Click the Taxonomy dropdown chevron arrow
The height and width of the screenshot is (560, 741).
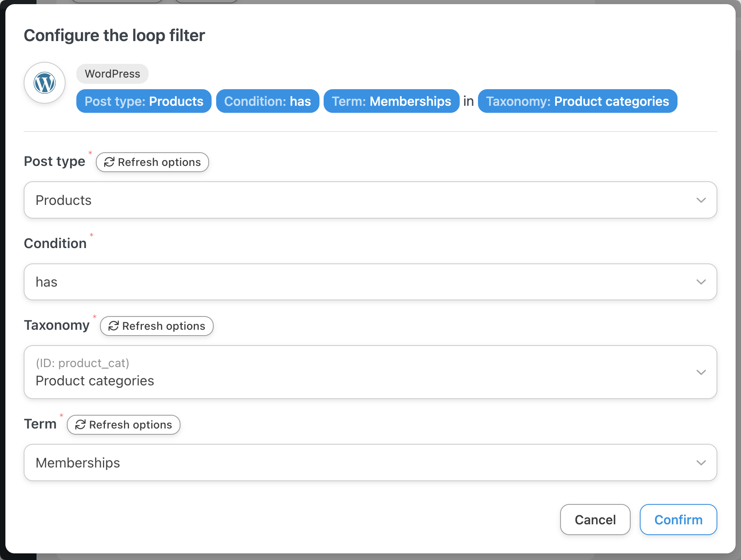pyautogui.click(x=701, y=372)
